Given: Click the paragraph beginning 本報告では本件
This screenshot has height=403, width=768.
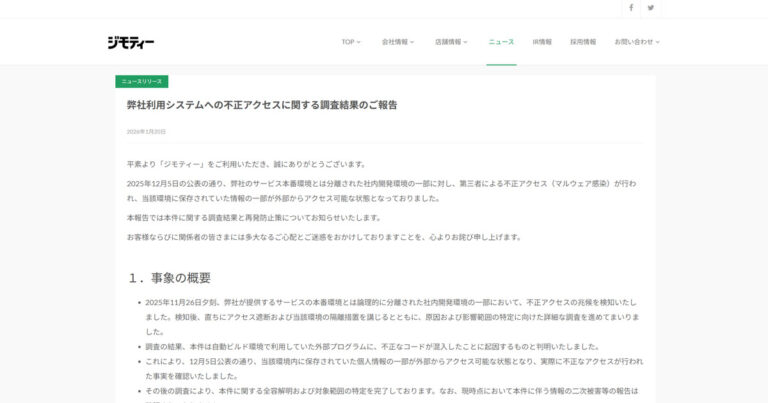Looking at the screenshot, I should click(x=254, y=217).
